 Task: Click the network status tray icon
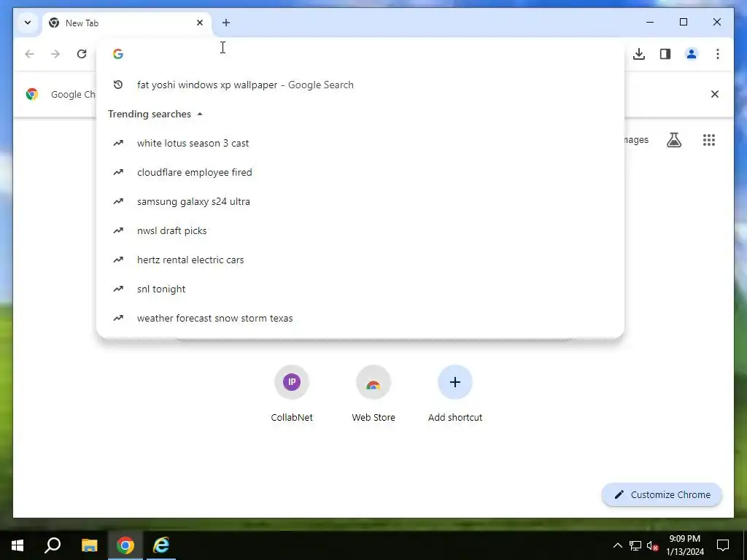(635, 545)
